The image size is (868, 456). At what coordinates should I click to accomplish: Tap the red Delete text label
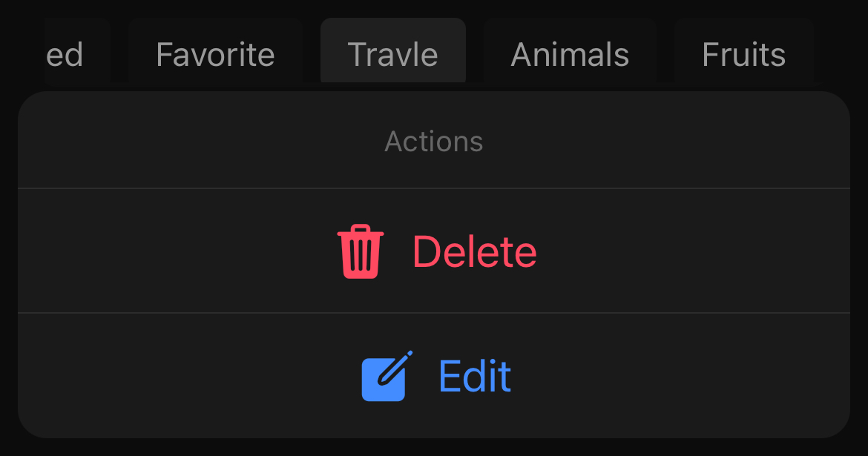pos(474,250)
